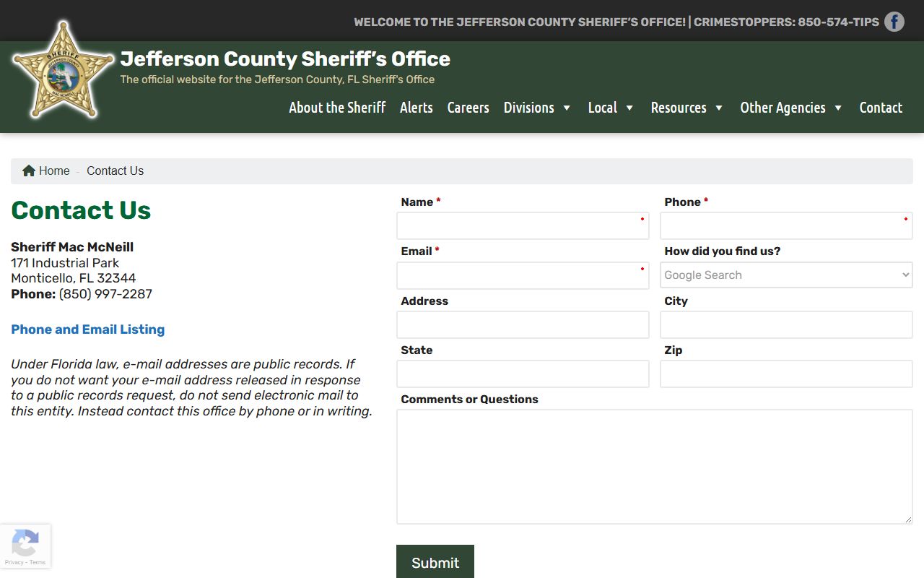
Task: Click the reCAPTCHA badge
Action: pyautogui.click(x=25, y=546)
